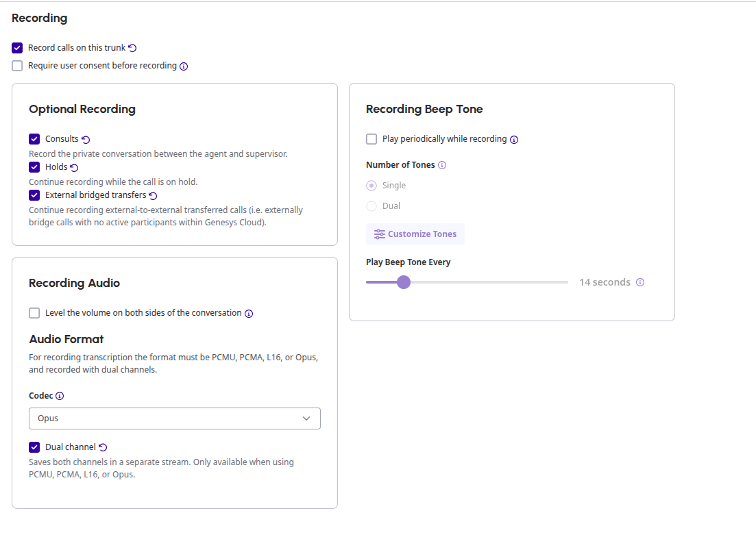The width and height of the screenshot is (756, 550).
Task: Enable Play periodically while recording checkbox
Action: coord(371,139)
